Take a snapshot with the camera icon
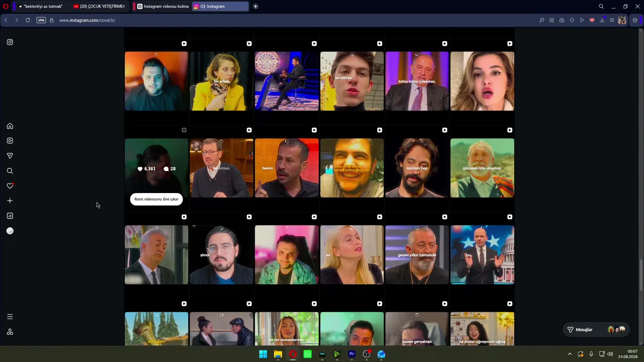Screen dimensions: 644x362 coord(562,20)
